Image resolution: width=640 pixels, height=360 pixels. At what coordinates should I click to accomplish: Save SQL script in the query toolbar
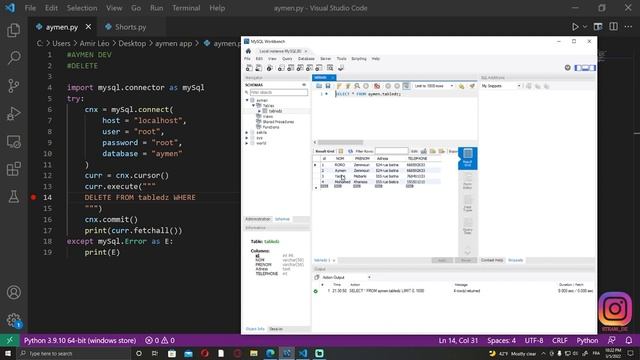point(328,86)
